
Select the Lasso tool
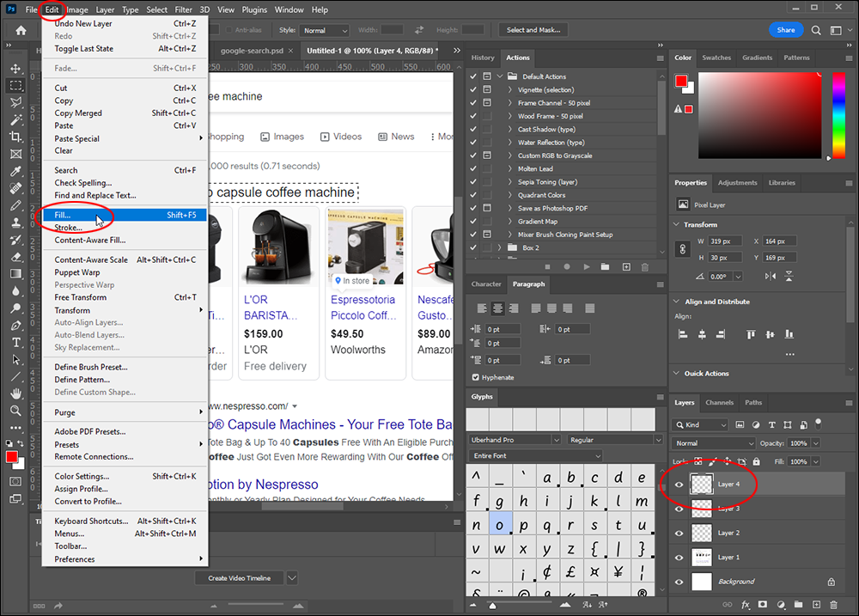(15, 102)
